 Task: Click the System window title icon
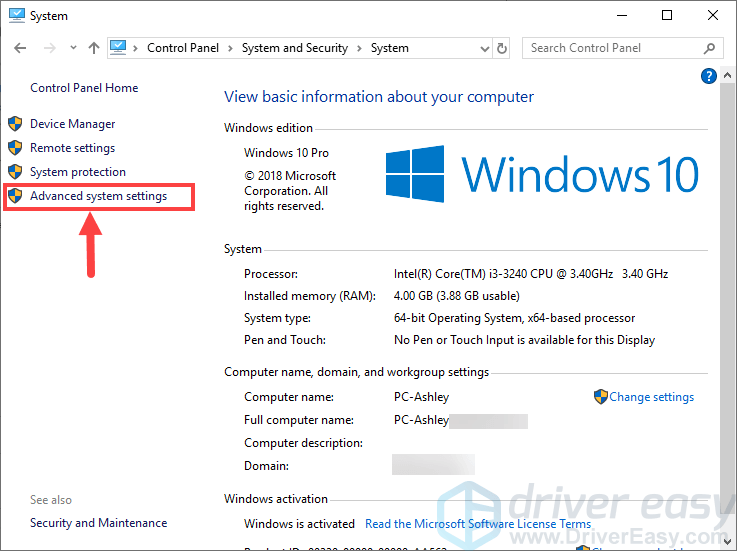(x=16, y=15)
